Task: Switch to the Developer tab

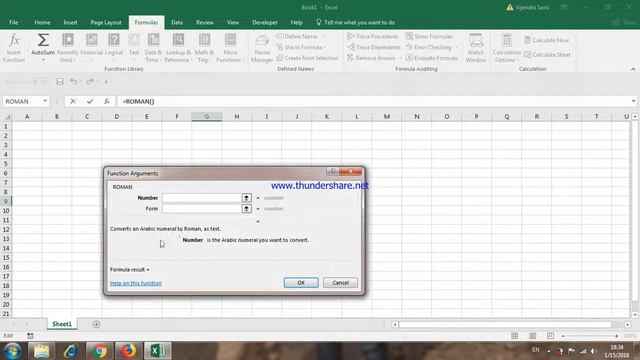Action: point(264,22)
